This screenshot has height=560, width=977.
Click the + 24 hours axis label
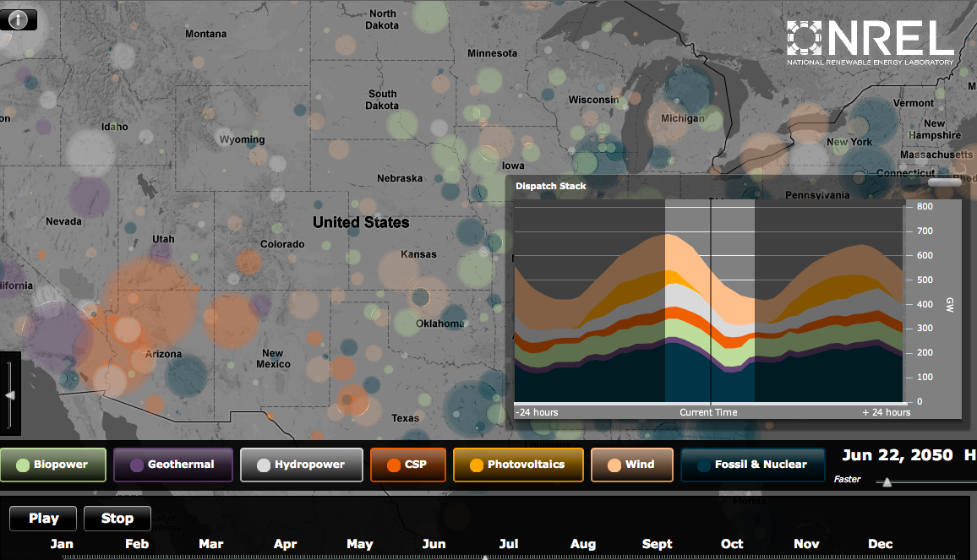tap(886, 412)
